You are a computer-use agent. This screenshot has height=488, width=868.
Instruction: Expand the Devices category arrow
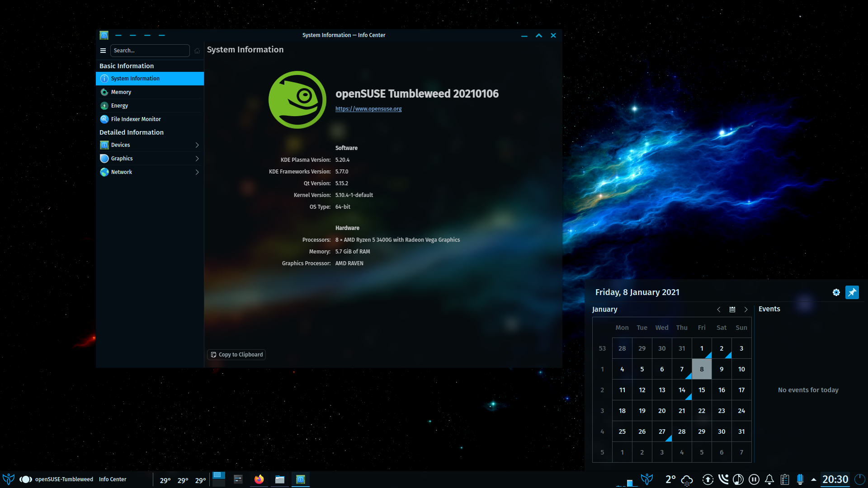(x=197, y=145)
